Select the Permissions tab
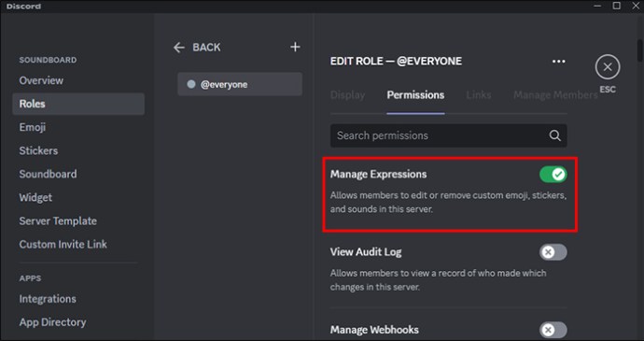Screen dimensions: 644x341 tap(415, 95)
